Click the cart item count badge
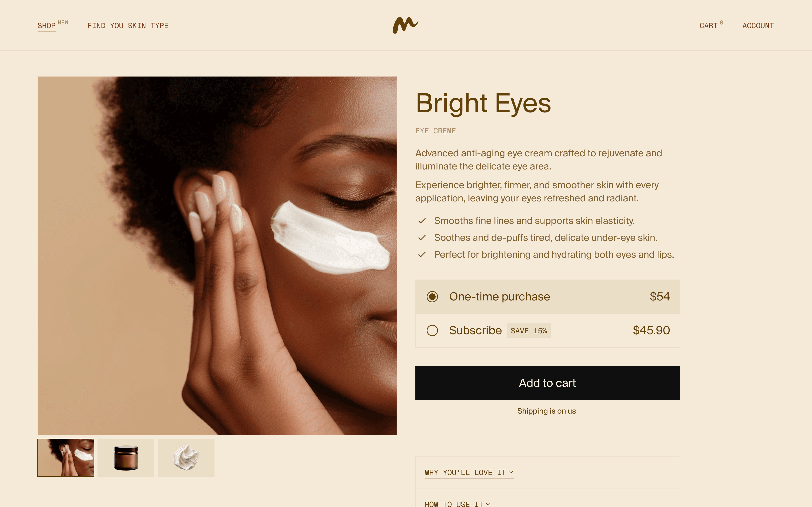This screenshot has height=507, width=812. tap(721, 23)
